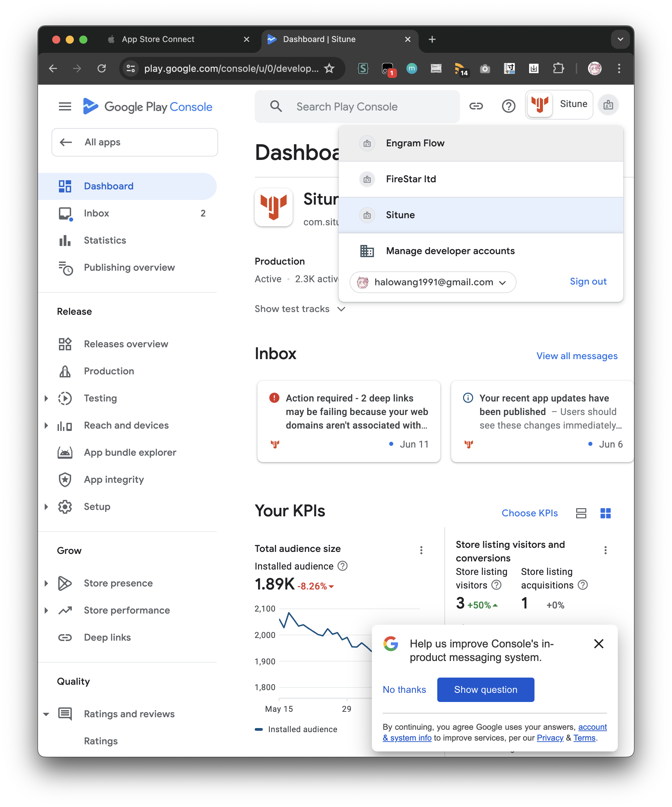This screenshot has height=807, width=672.
Task: Expand the Setup section arrow
Action: [x=46, y=506]
